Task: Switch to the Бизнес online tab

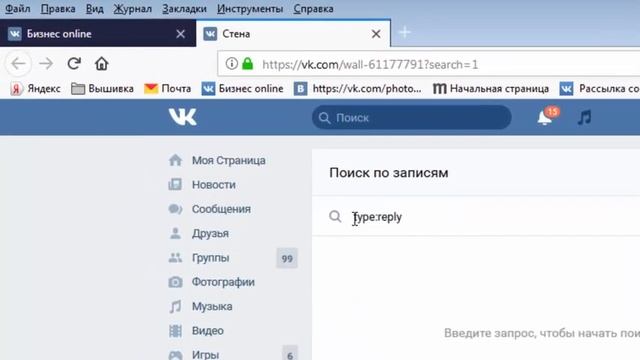Action: click(x=98, y=33)
